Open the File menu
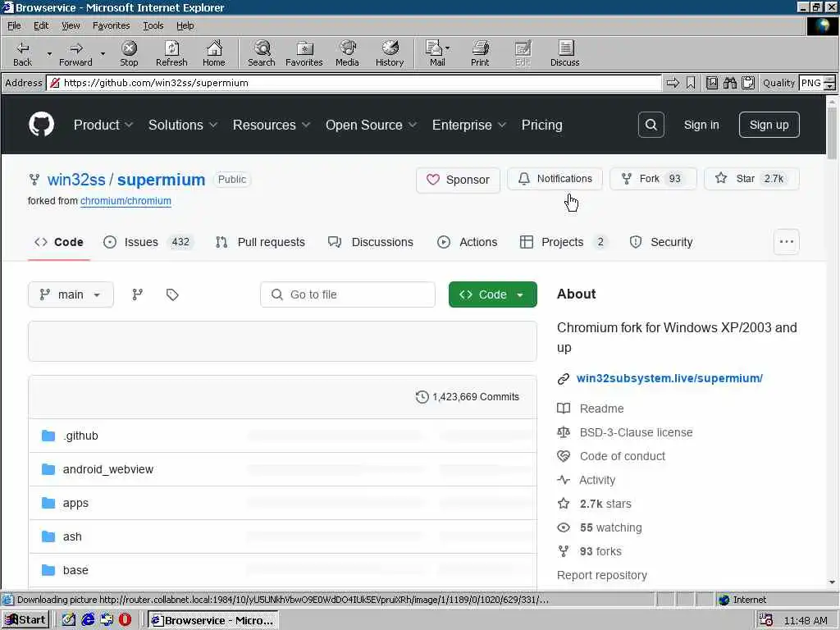The image size is (840, 630). [x=14, y=25]
